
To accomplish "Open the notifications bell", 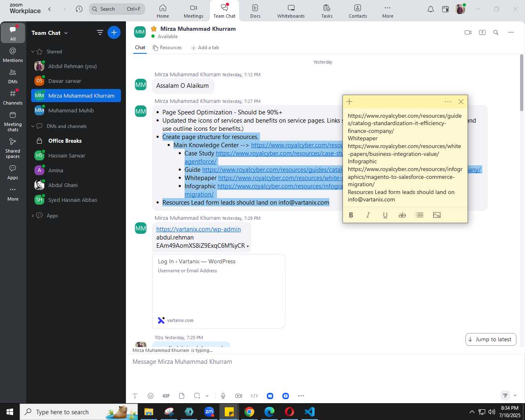I will click(430, 9).
